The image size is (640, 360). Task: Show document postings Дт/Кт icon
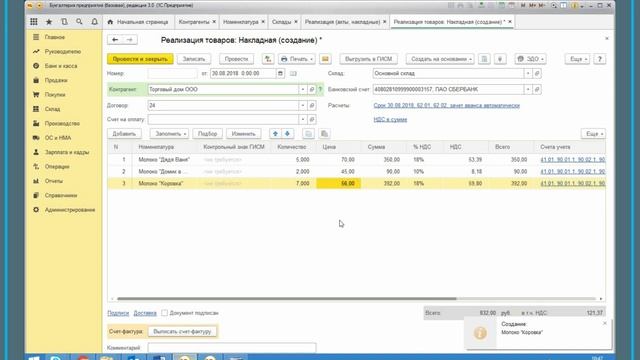point(268,59)
